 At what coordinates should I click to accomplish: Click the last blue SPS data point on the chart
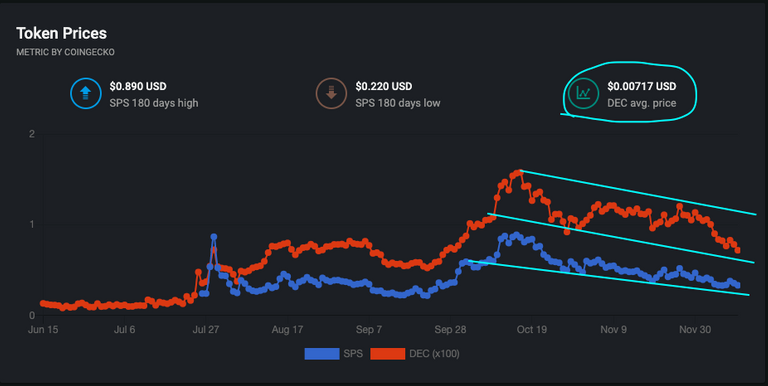(x=738, y=285)
